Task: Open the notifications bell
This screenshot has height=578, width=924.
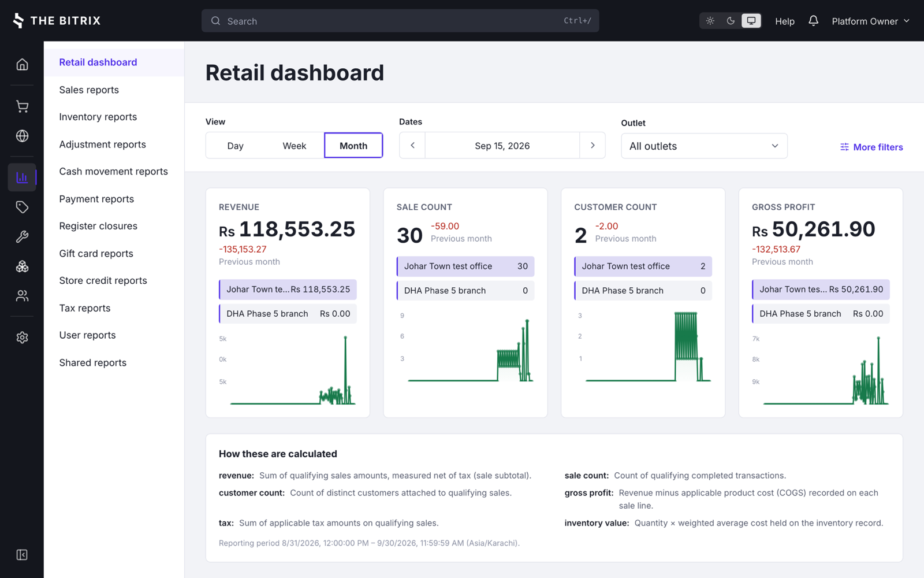Action: click(x=813, y=21)
